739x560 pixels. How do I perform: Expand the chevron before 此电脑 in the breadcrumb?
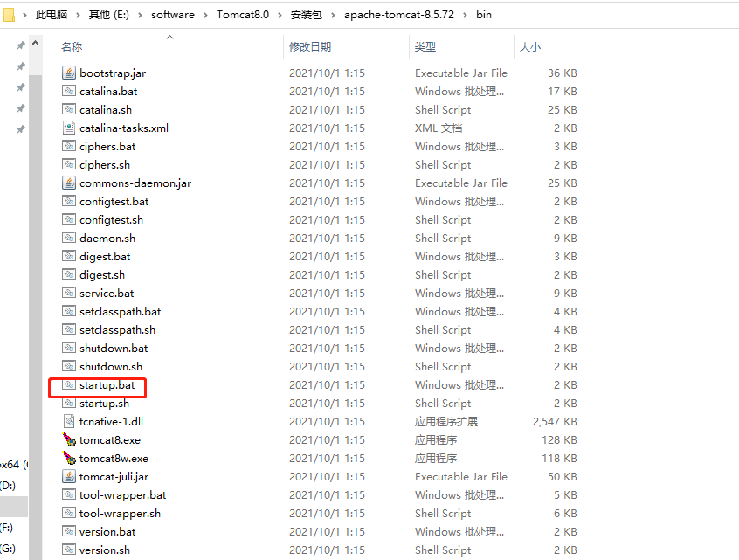coord(24,15)
